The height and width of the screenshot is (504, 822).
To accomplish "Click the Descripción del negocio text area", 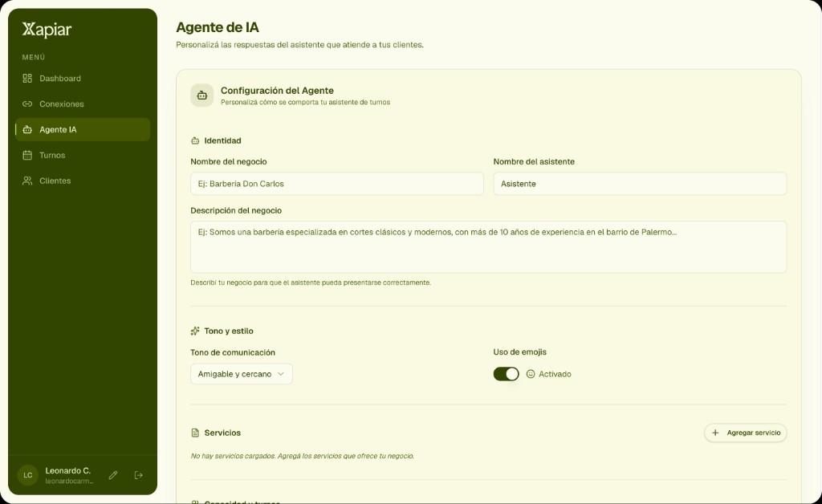I will (x=488, y=246).
